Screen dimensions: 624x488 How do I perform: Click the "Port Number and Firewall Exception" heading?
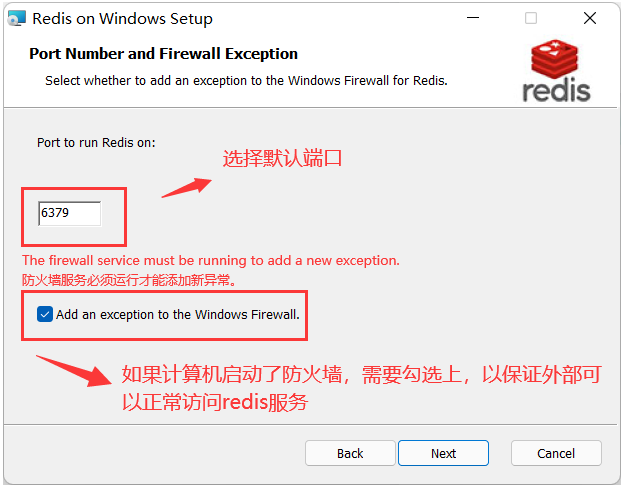coord(164,54)
